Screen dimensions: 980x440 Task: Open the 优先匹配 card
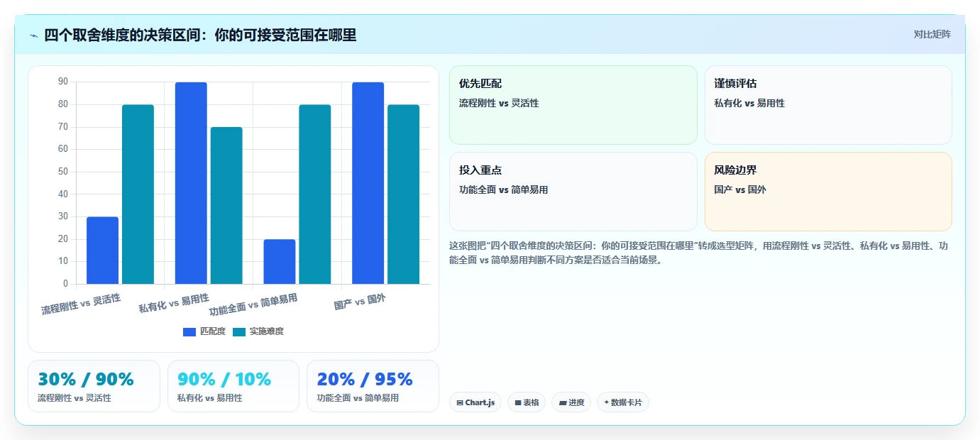573,105
